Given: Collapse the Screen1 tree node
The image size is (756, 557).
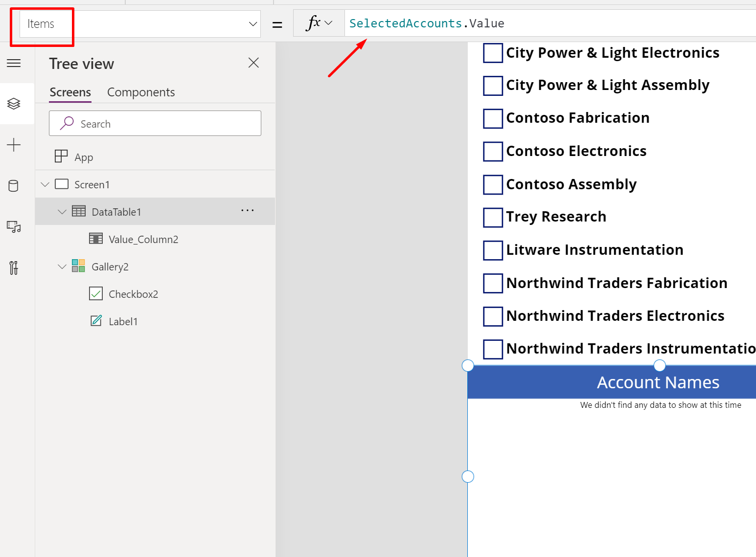Looking at the screenshot, I should (x=45, y=184).
